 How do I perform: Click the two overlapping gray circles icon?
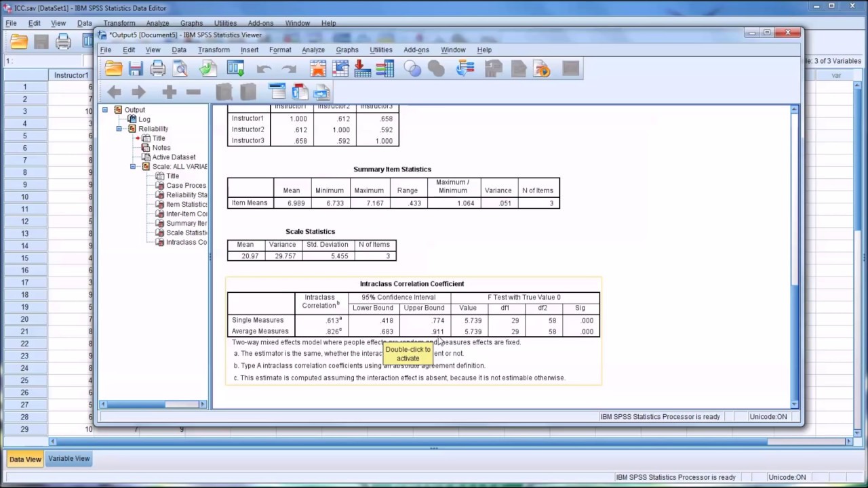[x=436, y=68]
